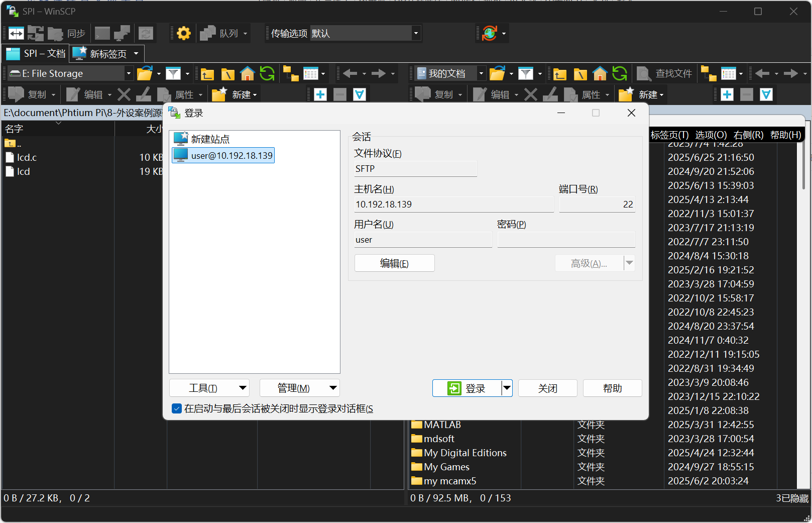Click the 编辑 edit button in dialog

tap(394, 263)
